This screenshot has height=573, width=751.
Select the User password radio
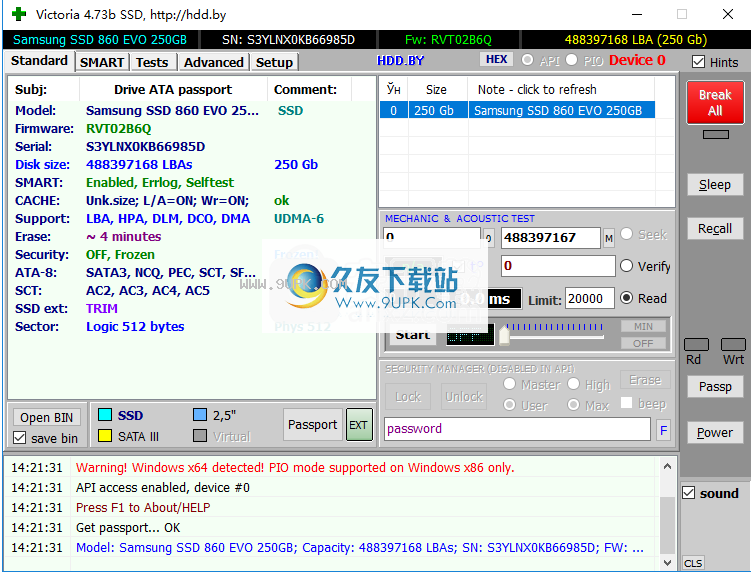click(x=510, y=405)
